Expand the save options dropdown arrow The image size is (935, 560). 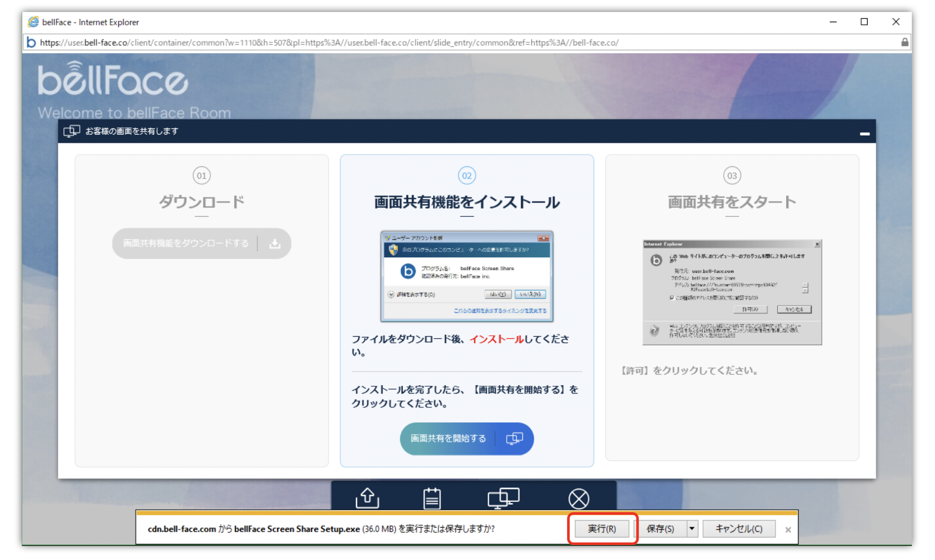692,529
